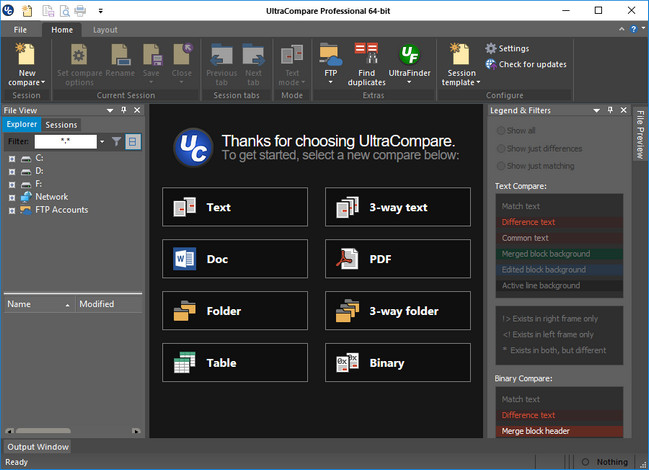Expand the C: drive tree node
The width and height of the screenshot is (649, 470).
(x=11, y=158)
